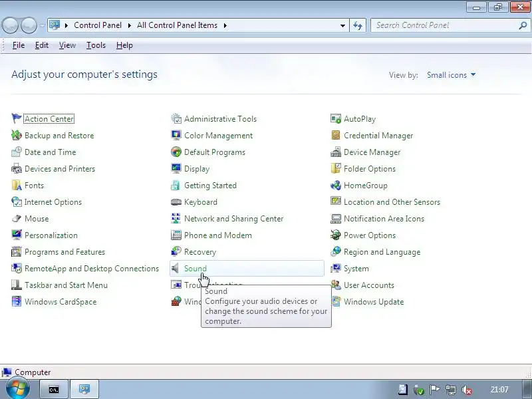The image size is (532, 399).
Task: Click the Date and Time clock icon
Action: point(16,152)
